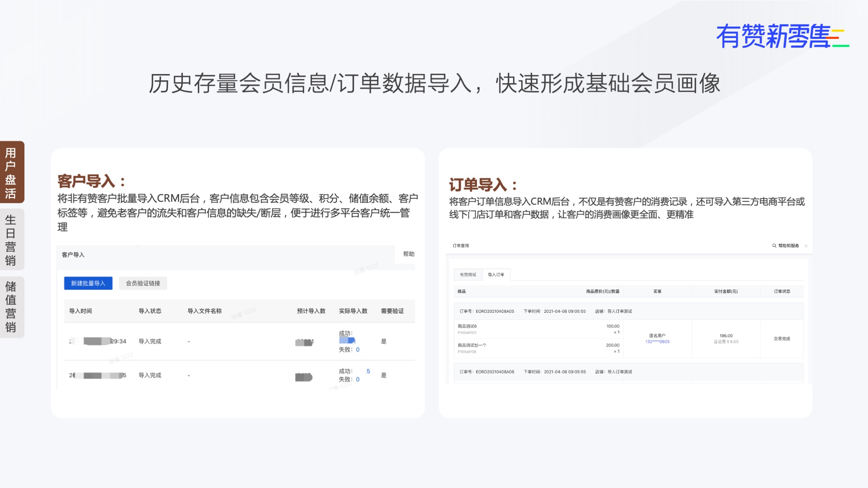The height and width of the screenshot is (488, 868).
Task: Click the 商品原价(元)/数量 column header
Action: tap(603, 292)
